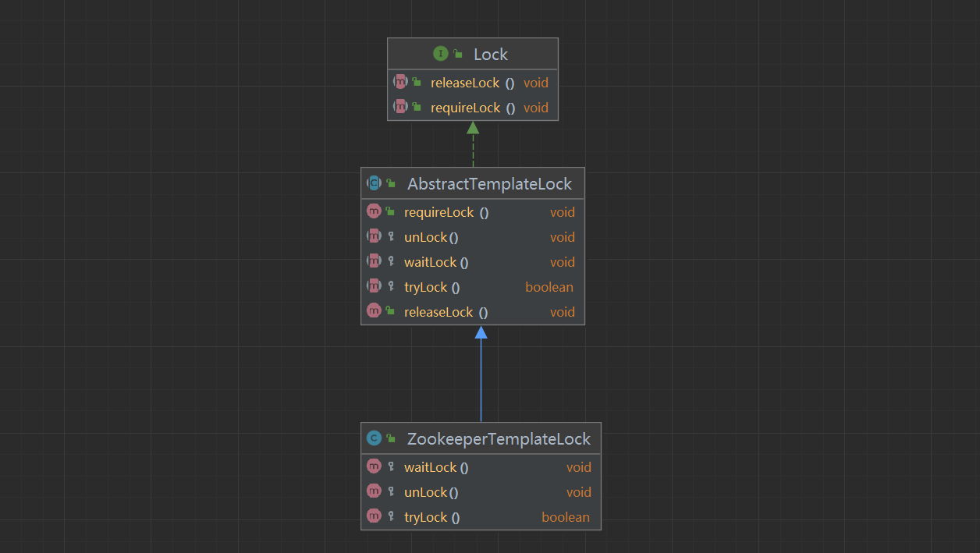This screenshot has width=980, height=553.
Task: Select the ZookeeperTemplateLock class title
Action: (499, 438)
